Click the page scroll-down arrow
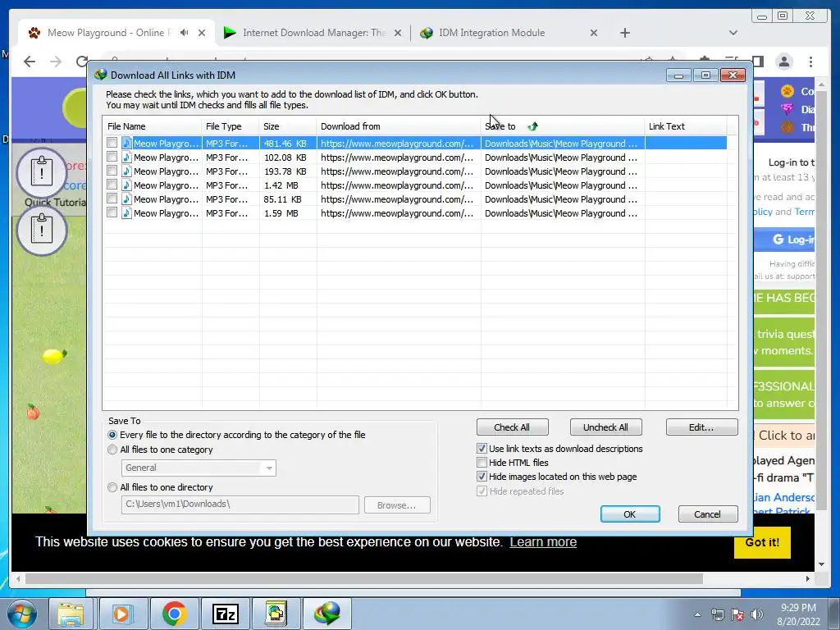 821,564
